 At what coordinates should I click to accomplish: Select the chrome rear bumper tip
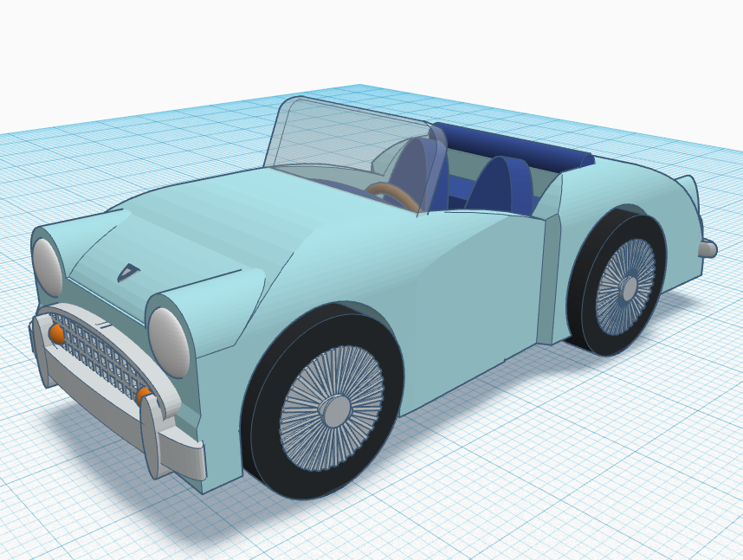pos(707,248)
